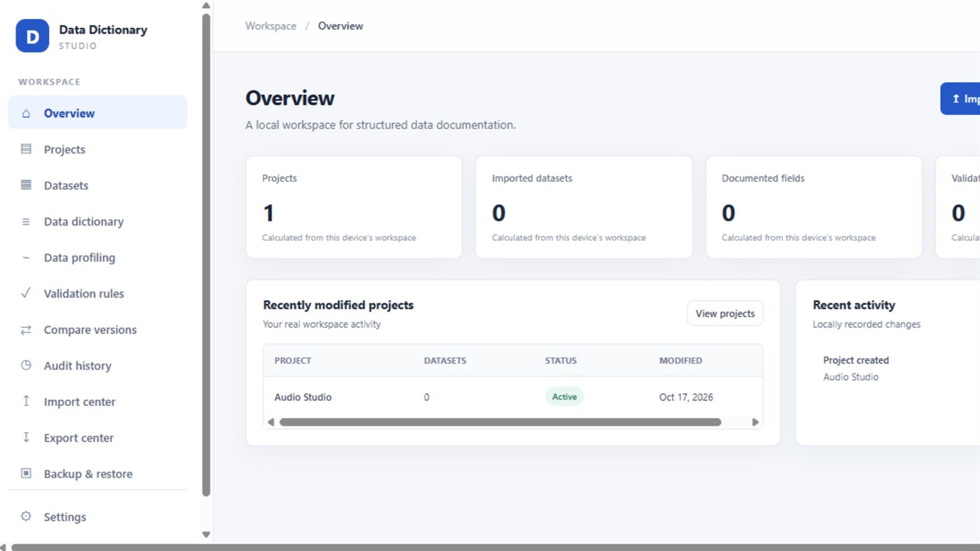Click the Active status badge

(564, 396)
